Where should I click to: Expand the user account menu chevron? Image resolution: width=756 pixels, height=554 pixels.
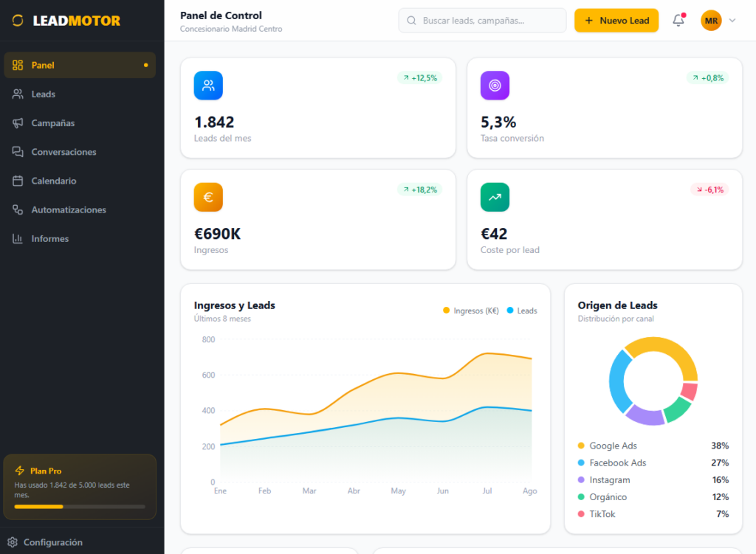(x=732, y=20)
